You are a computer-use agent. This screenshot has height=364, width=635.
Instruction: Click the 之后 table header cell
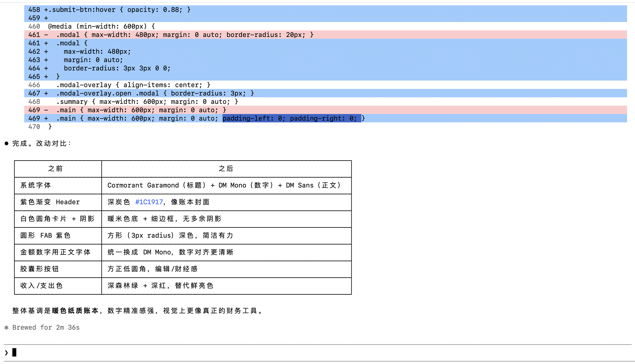pos(226,169)
